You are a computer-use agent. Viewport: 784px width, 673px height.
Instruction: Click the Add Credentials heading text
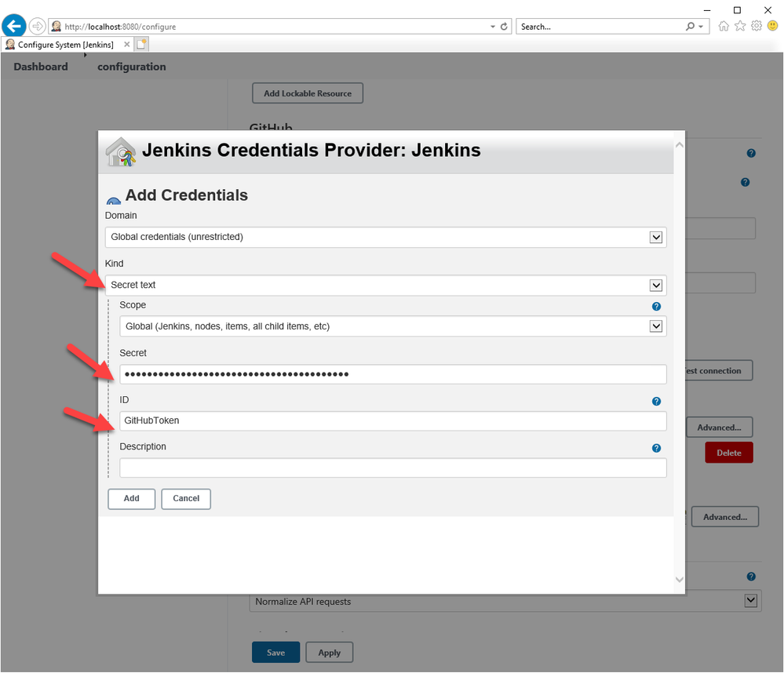pos(187,195)
